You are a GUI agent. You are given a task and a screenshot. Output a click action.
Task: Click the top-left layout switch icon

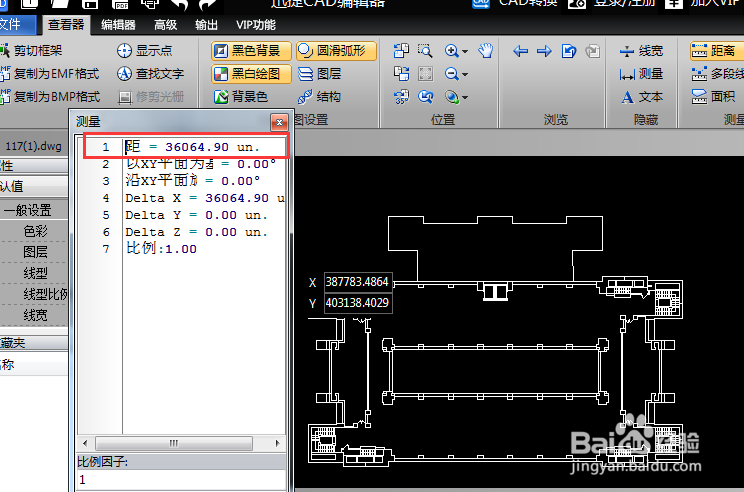tap(401, 50)
